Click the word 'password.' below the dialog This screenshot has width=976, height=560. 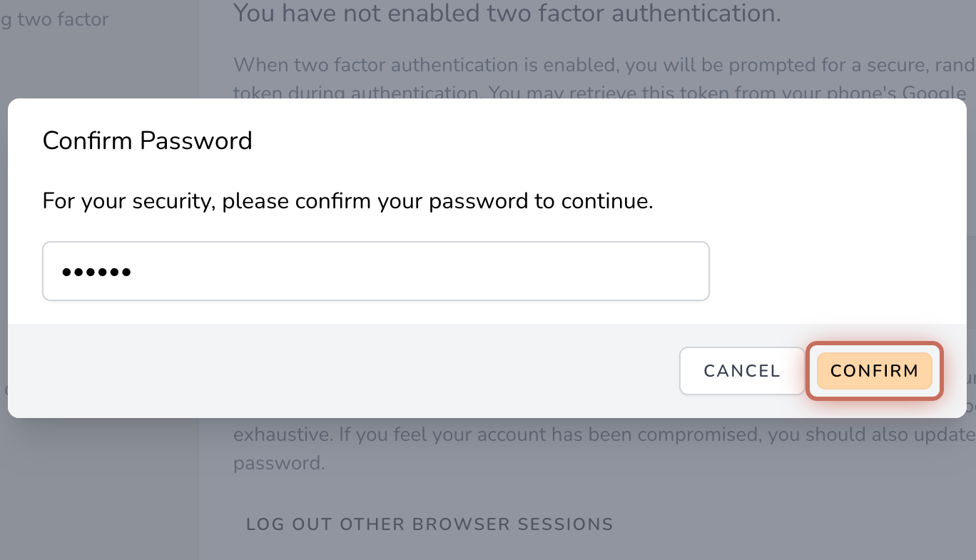click(279, 463)
